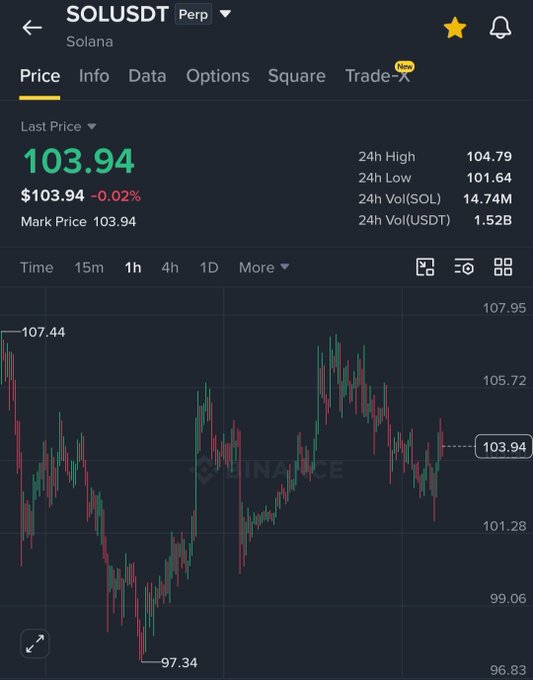Click the 105.72 price axis label
Viewport: 533px width, 680px height.
point(504,380)
